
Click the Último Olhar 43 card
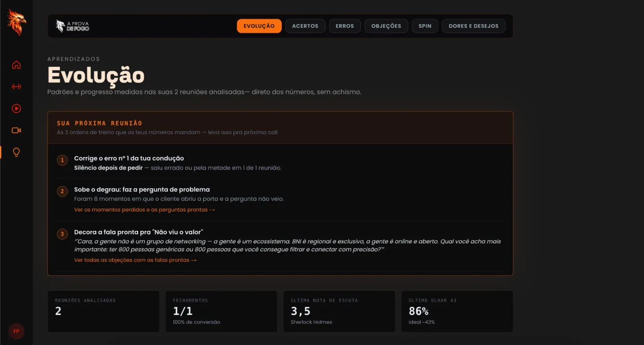click(457, 311)
